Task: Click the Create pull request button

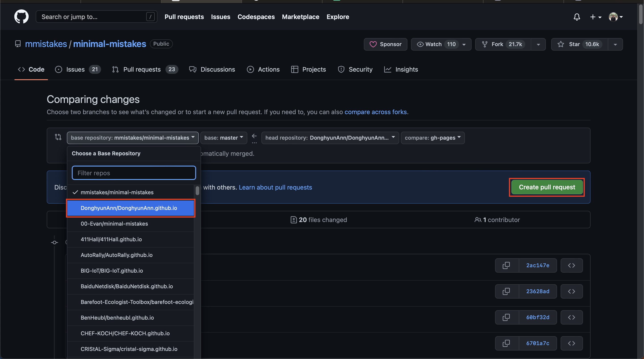Action: point(547,187)
